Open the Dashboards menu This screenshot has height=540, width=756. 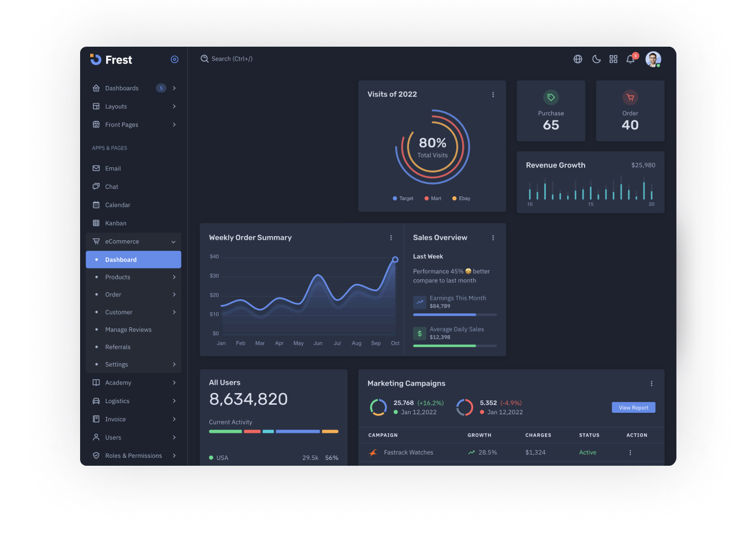pos(121,88)
